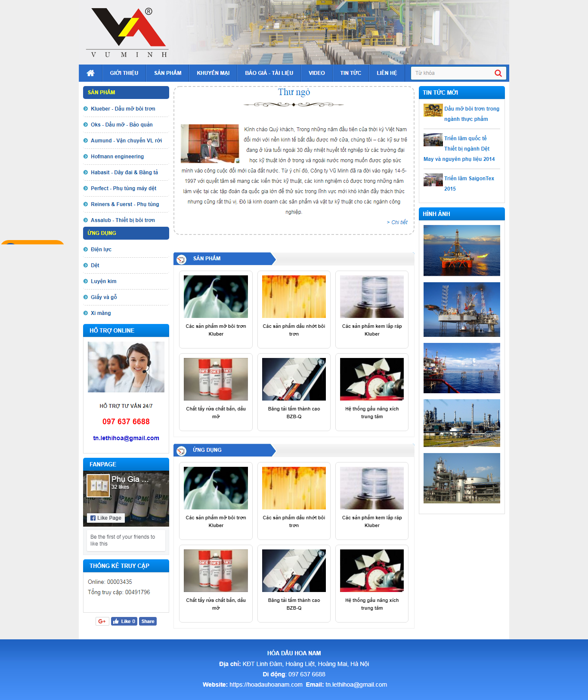Open Habasit - Dây đai & Băng tả
Viewport: 588px width, 700px height.
click(124, 173)
